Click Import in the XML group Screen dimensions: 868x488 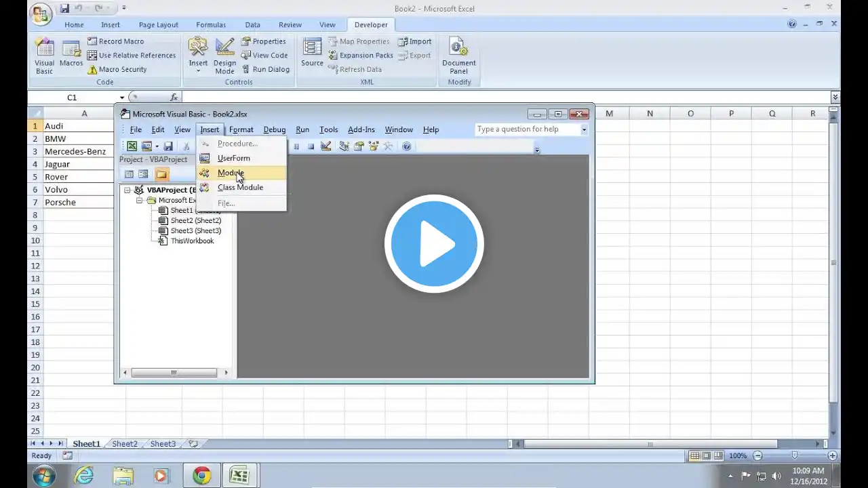point(414,41)
